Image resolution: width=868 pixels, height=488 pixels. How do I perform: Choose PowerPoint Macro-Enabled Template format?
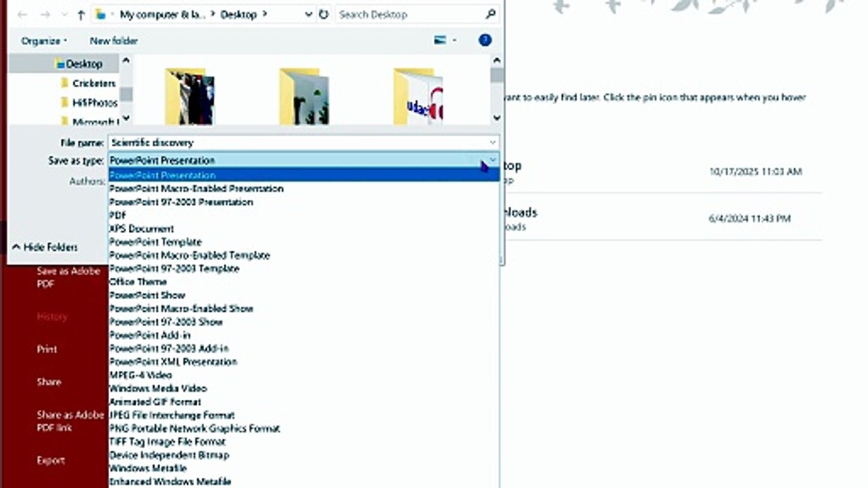tap(304, 255)
